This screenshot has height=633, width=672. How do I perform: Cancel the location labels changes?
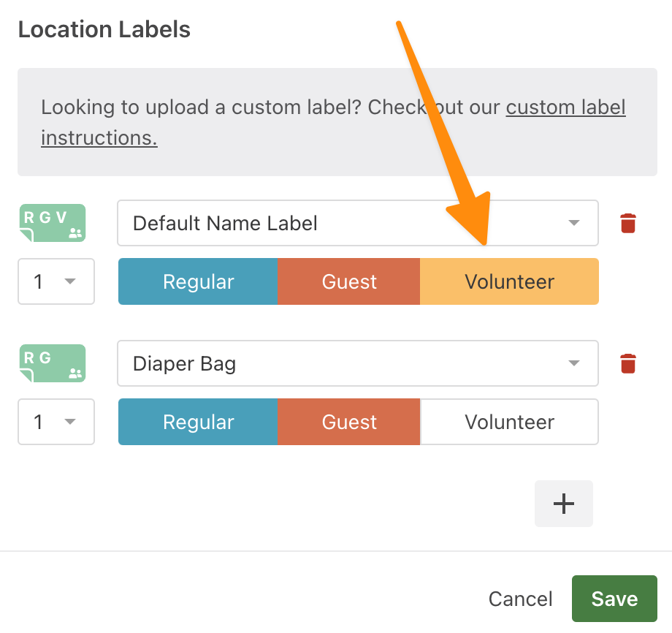[x=520, y=599]
